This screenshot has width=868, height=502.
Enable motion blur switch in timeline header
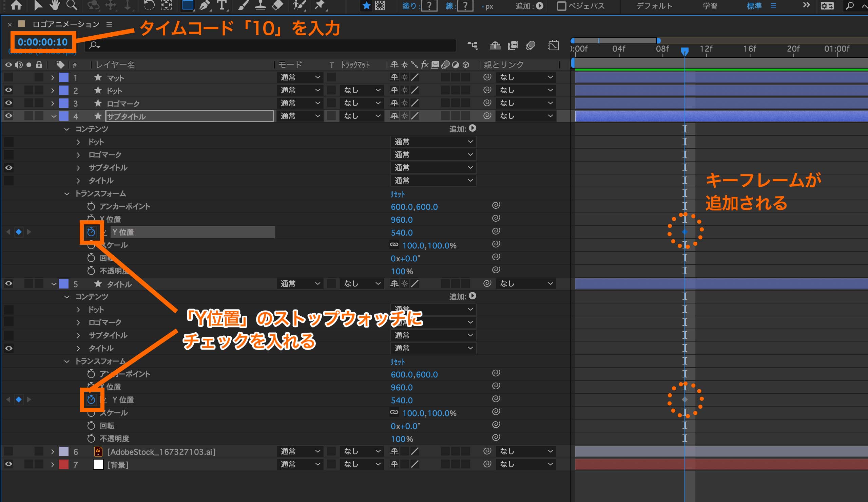(x=531, y=45)
